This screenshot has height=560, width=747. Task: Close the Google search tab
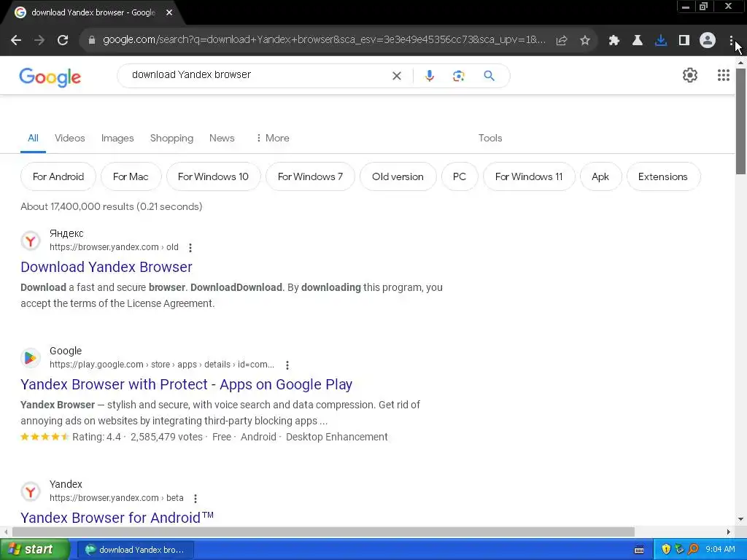169,13
